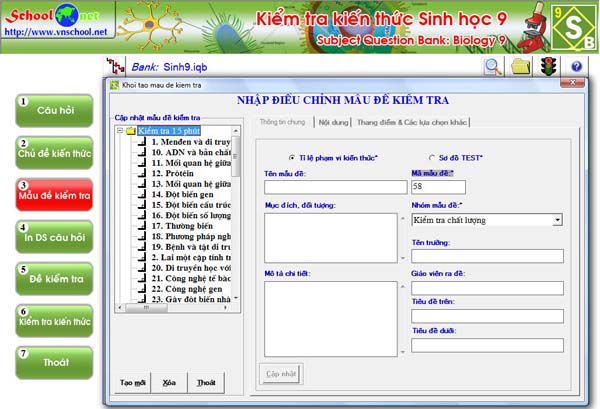This screenshot has width=600, height=409.
Task: Click Cập nhật button
Action: tap(281, 374)
